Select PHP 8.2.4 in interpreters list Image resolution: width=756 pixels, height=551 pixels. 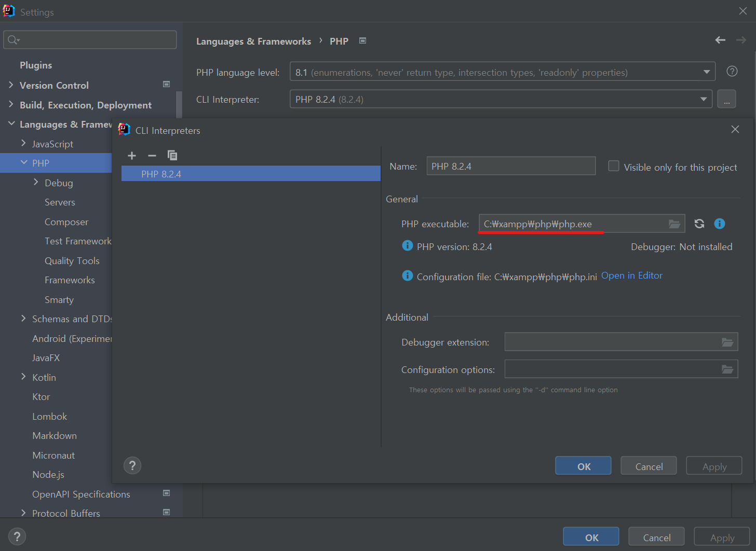(251, 174)
